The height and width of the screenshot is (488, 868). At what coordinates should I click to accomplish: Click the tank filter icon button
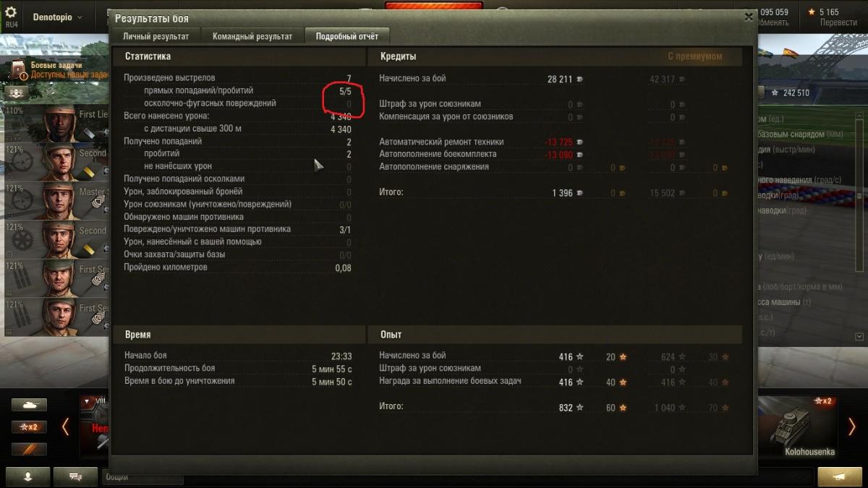pos(29,405)
